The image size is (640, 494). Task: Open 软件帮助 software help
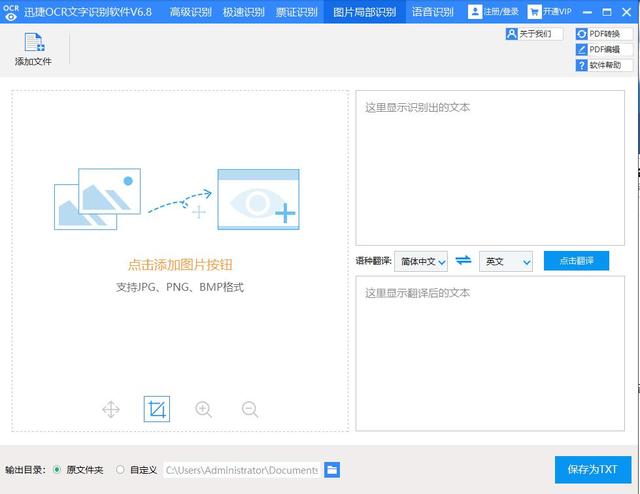pyautogui.click(x=604, y=65)
